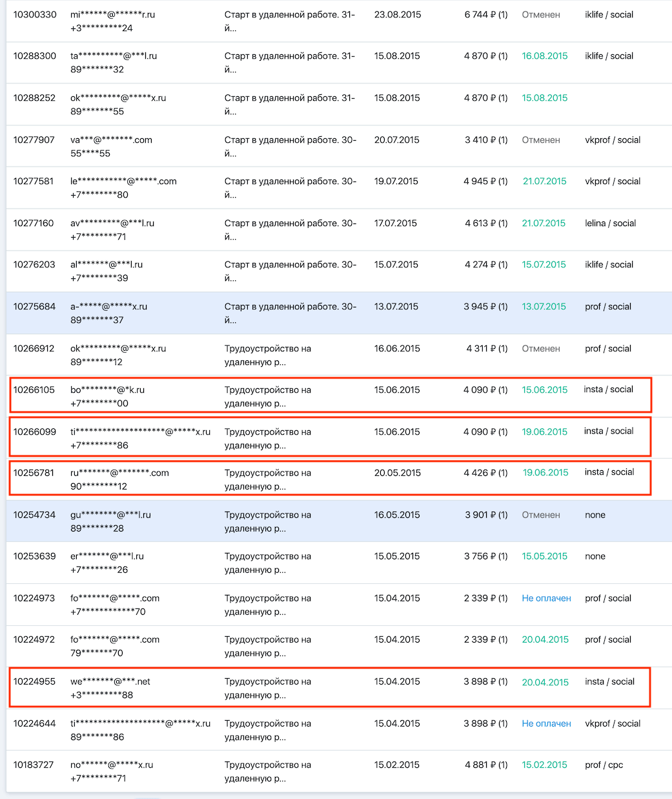This screenshot has height=799, width=672.
Task: Click highlighted order 10275684
Action: 35,306
